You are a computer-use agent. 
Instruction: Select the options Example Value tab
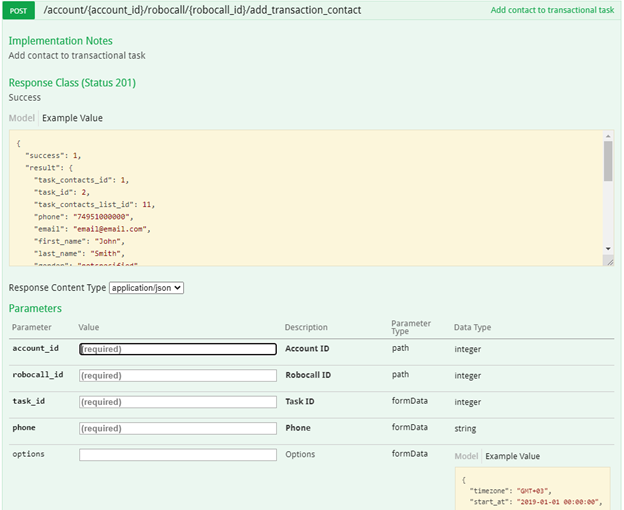[513, 456]
